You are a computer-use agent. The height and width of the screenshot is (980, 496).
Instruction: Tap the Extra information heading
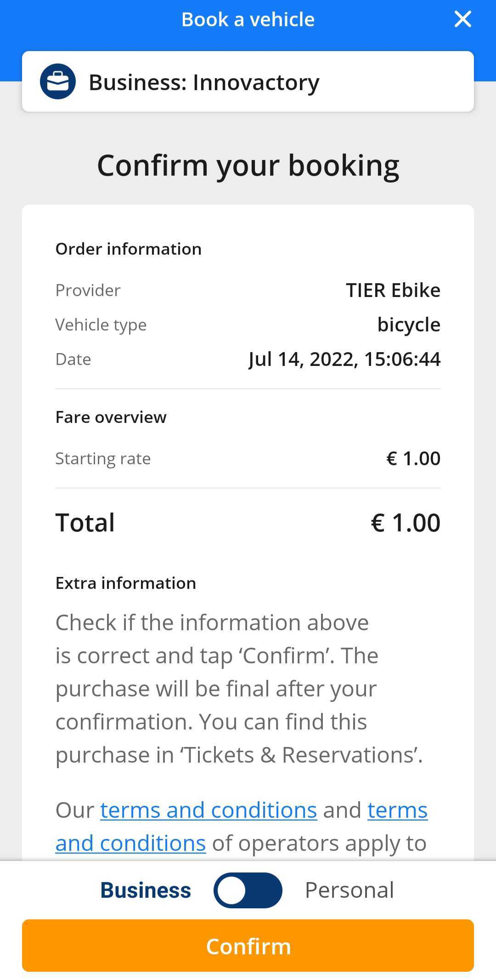click(x=126, y=583)
